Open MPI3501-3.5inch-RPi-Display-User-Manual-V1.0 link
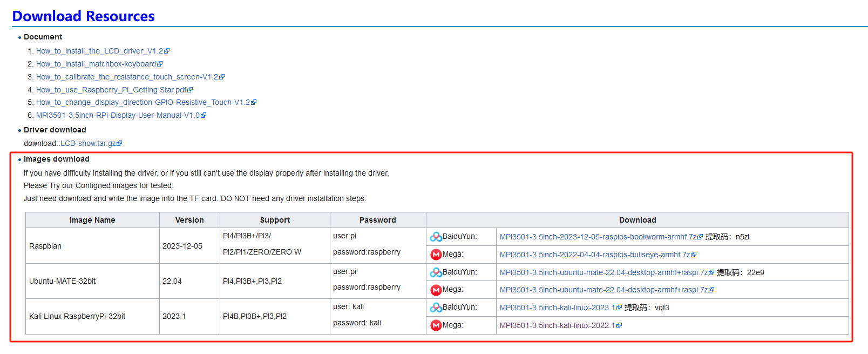Image resolution: width=868 pixels, height=354 pixels. pos(118,115)
